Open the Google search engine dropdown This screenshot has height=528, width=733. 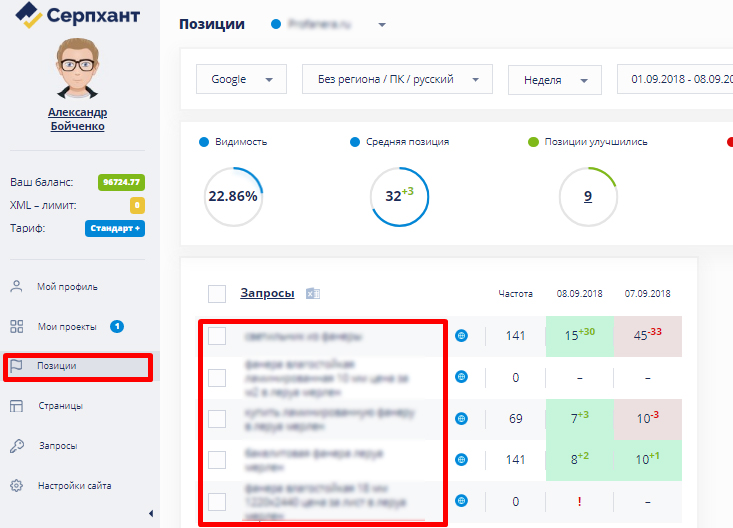[x=241, y=80]
